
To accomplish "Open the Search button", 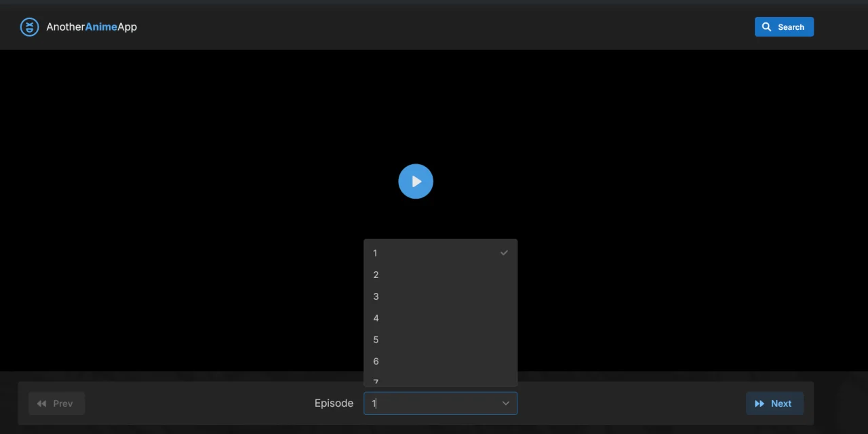I will 784,27.
